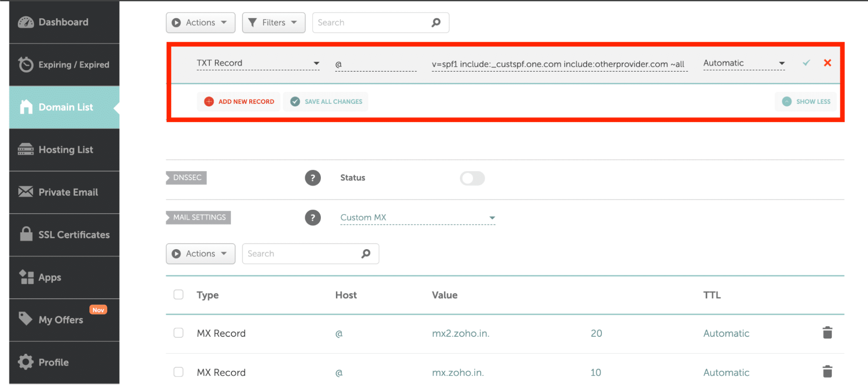Click the green checkmark to save TXT record
Image resolution: width=868 pixels, height=392 pixels.
coord(806,63)
